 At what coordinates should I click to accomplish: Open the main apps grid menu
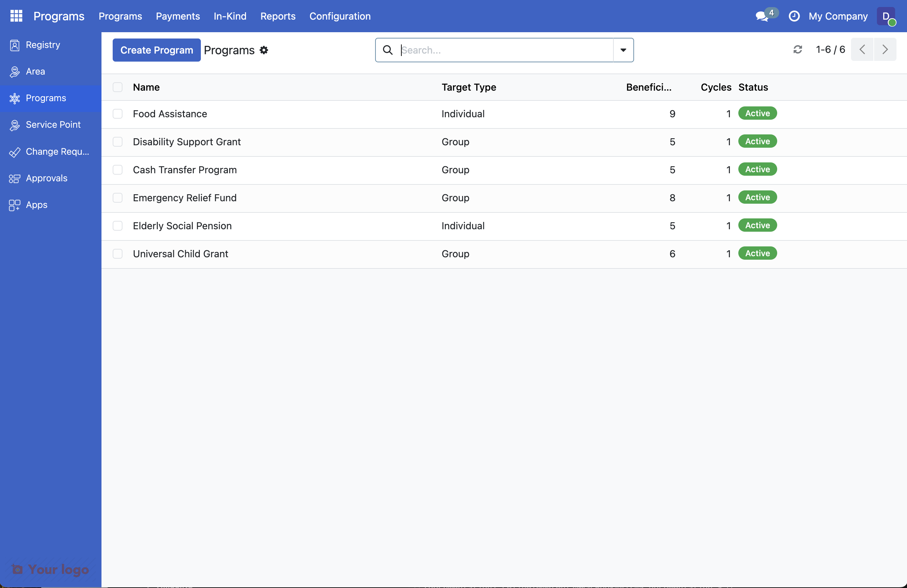coord(16,16)
